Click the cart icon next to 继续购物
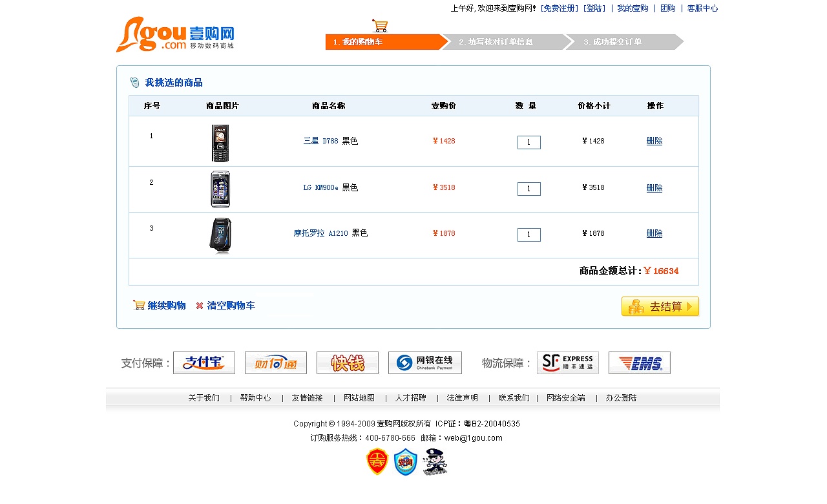This screenshot has width=827, height=504. coord(139,305)
